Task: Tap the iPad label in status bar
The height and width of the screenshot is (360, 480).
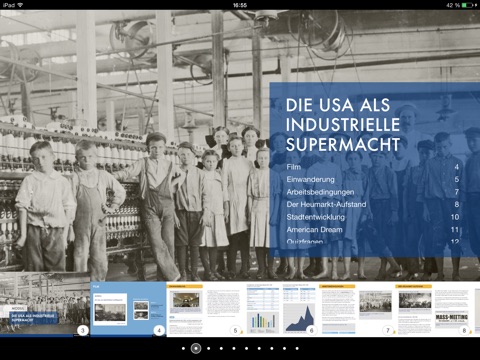Action: click(x=9, y=5)
